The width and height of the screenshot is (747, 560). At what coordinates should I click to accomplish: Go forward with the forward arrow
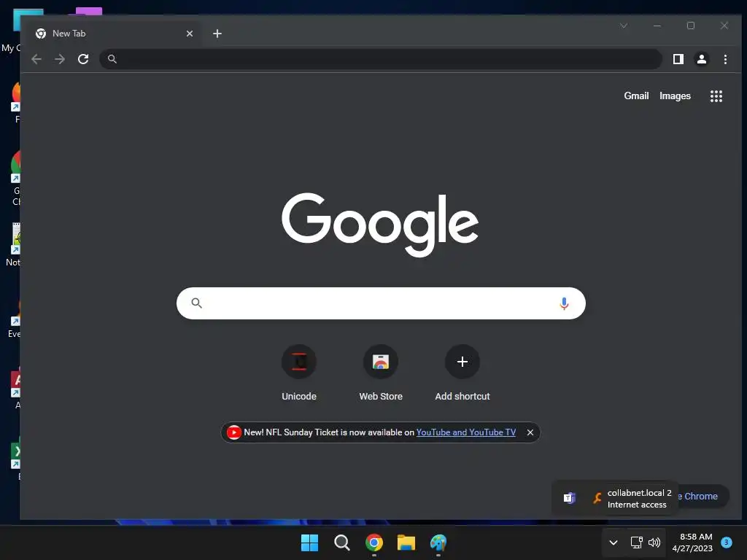tap(60, 59)
